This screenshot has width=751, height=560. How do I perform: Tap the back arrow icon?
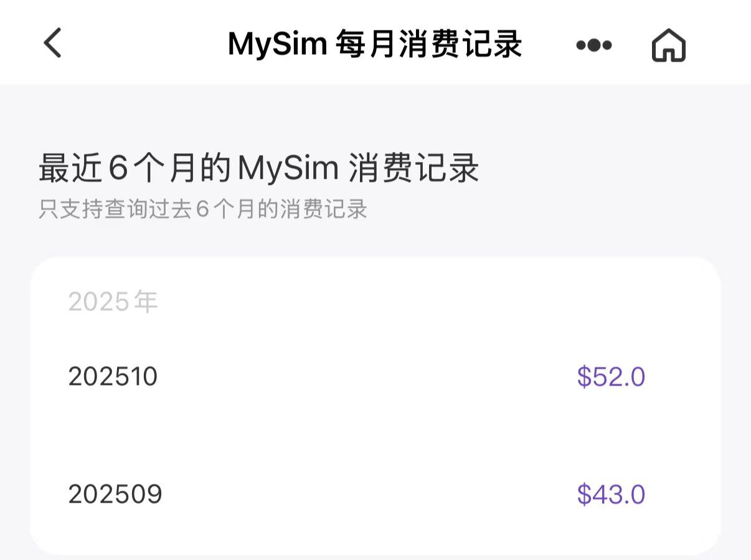pyautogui.click(x=53, y=44)
